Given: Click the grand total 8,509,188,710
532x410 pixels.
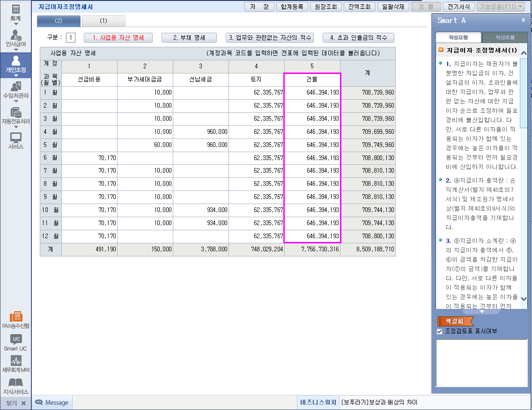Looking at the screenshot, I should (x=368, y=249).
